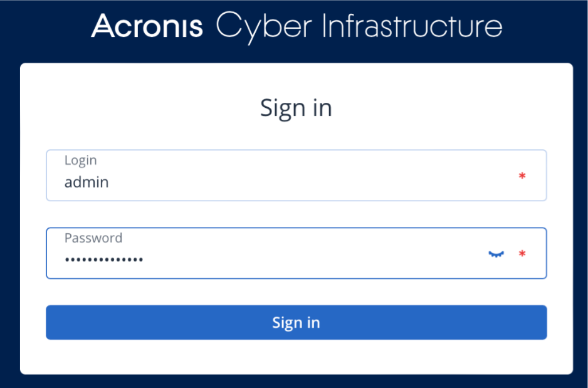Click the Cyber Infrastructure title text
The height and width of the screenshot is (388, 588).
click(359, 26)
